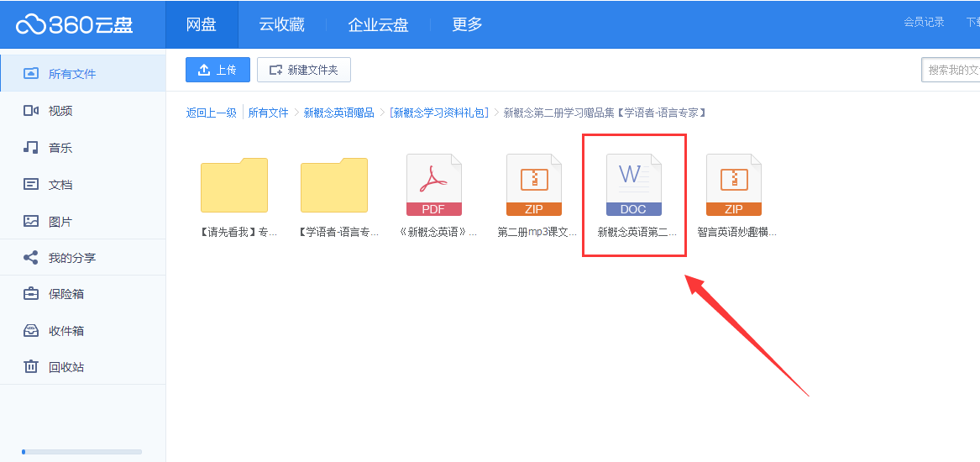Open the 我的分享 share icon
980x462 pixels.
[30, 258]
